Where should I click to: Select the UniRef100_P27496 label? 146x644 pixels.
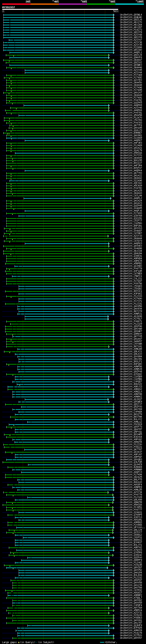point(131,87)
